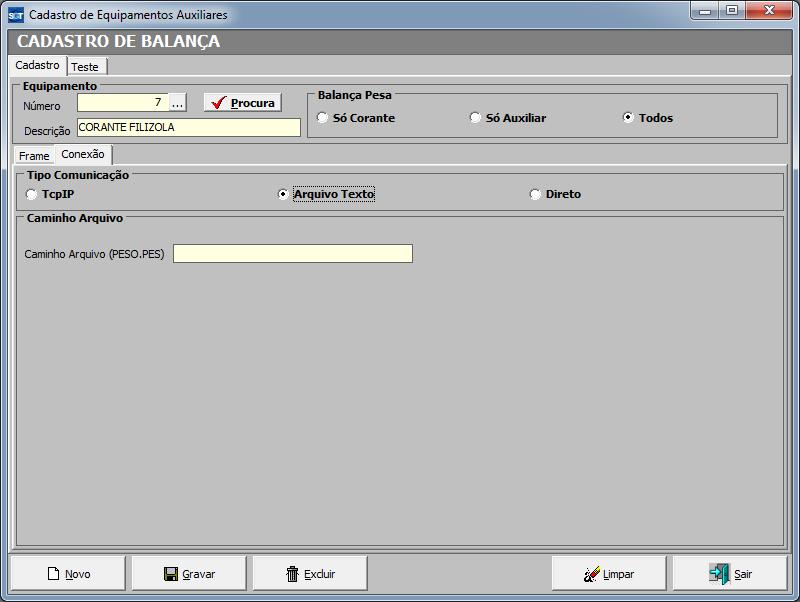Screen dimensions: 800x602
Task: Click the Número equipment field
Action: [121, 102]
